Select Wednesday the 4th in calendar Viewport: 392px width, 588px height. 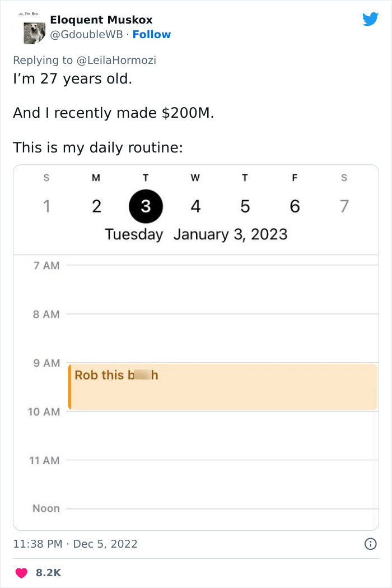pos(195,206)
